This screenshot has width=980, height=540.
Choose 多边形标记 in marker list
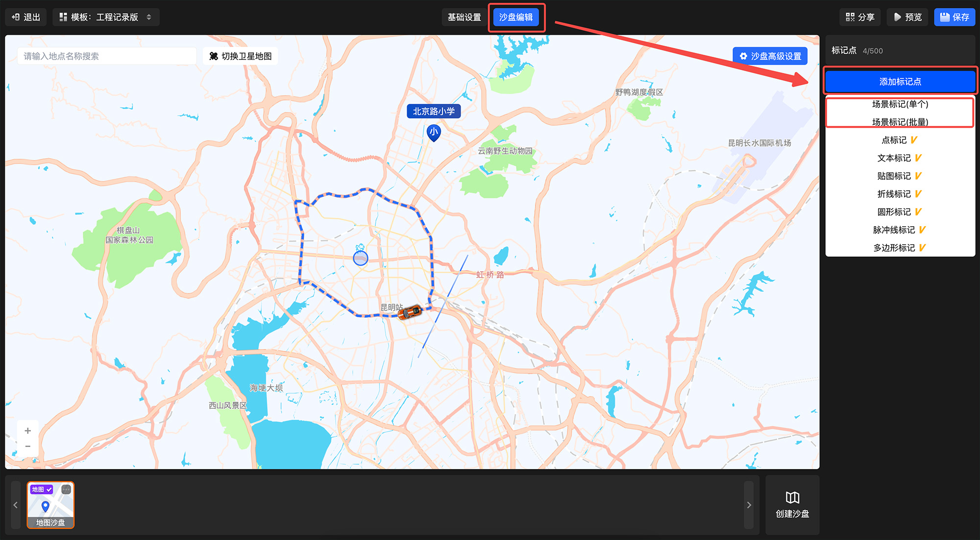[894, 248]
